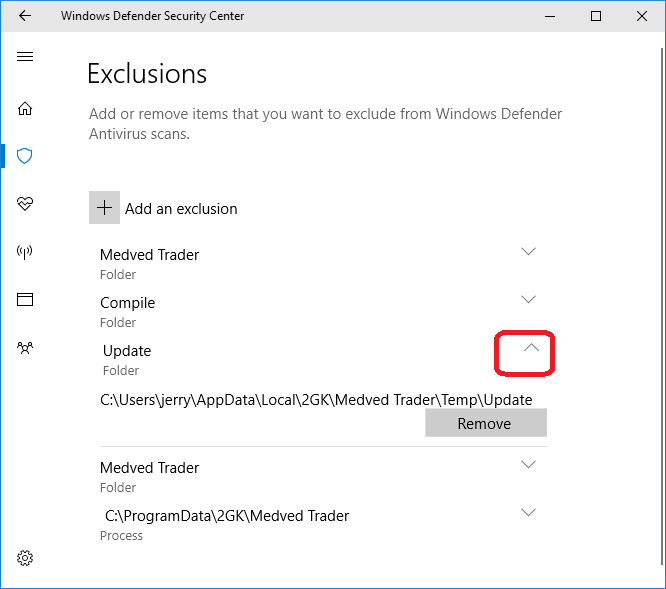The image size is (666, 589).
Task: Click the C:\ProgramData\2GK\Medved Trader text
Action: [x=227, y=516]
